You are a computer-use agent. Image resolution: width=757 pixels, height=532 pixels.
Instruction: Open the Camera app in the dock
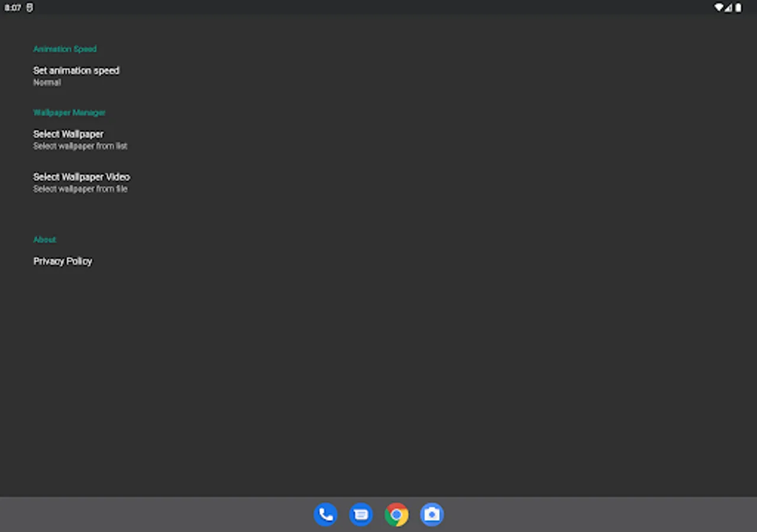click(x=432, y=514)
